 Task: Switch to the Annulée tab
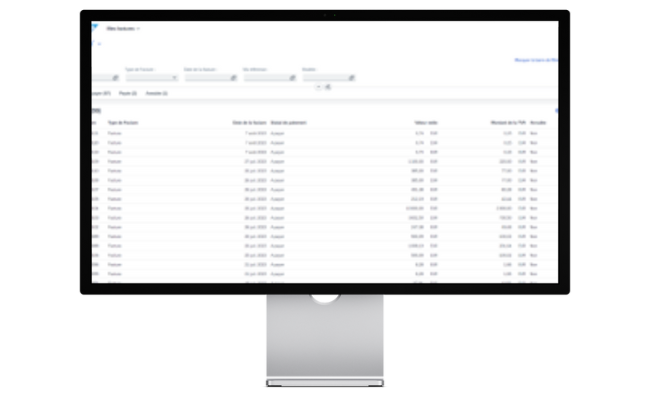point(156,93)
